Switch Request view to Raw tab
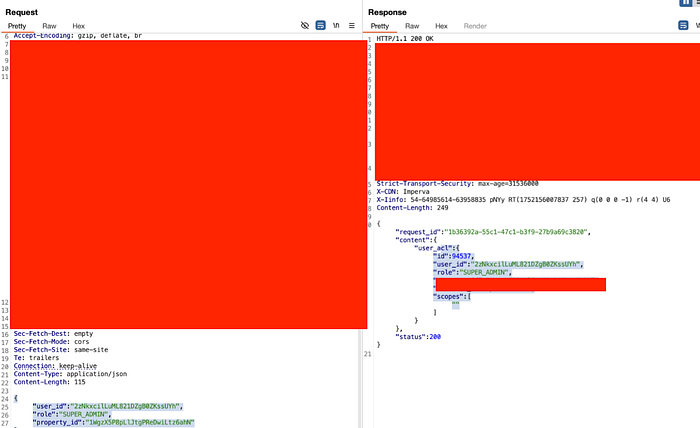The width and height of the screenshot is (700, 428). coord(49,26)
